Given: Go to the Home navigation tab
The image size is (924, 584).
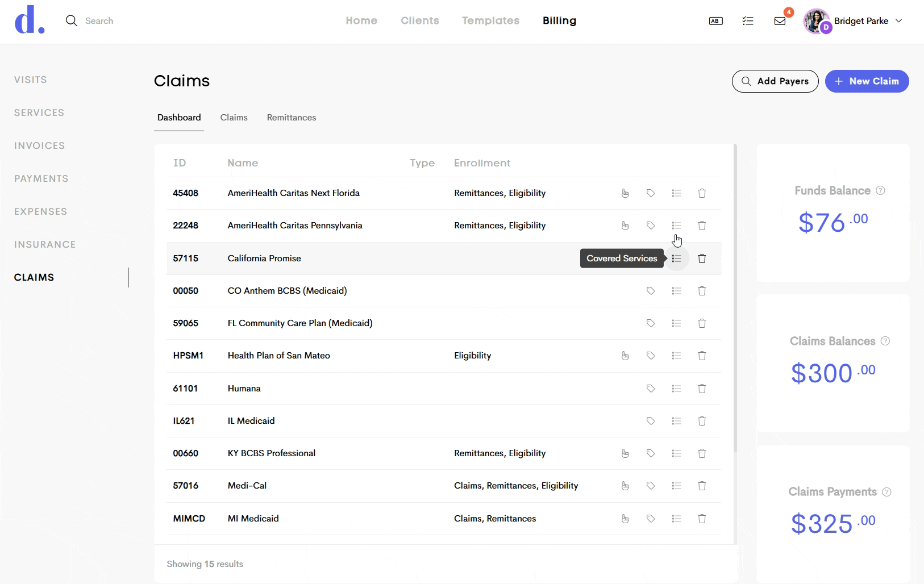Looking at the screenshot, I should click(361, 20).
